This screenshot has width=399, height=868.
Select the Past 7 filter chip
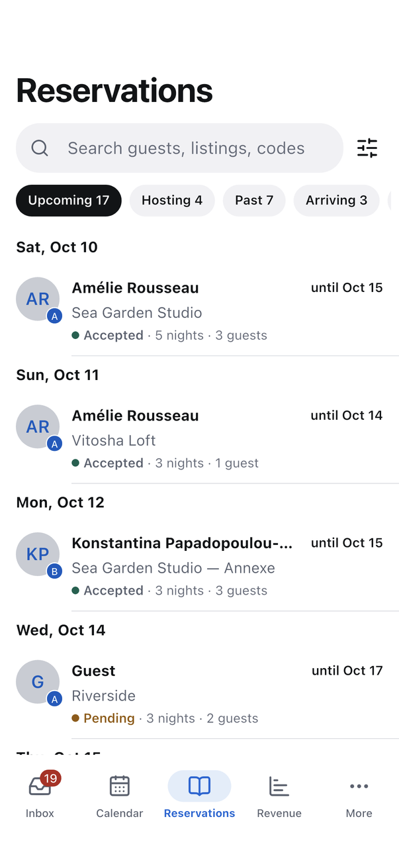[254, 200]
